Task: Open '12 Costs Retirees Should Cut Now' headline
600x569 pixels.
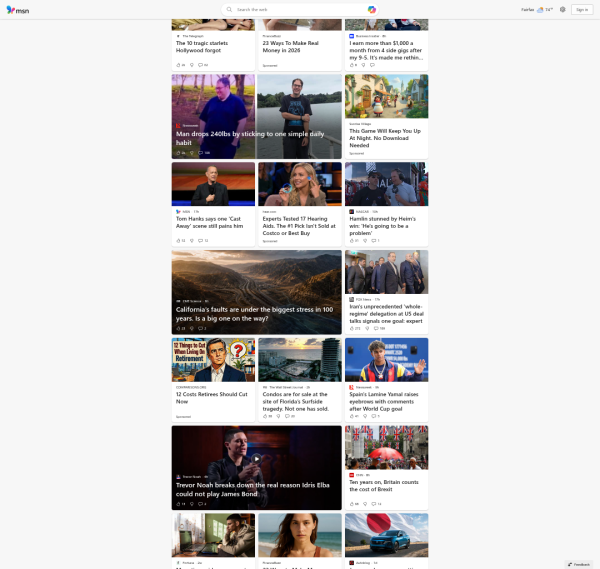Action: coord(212,398)
